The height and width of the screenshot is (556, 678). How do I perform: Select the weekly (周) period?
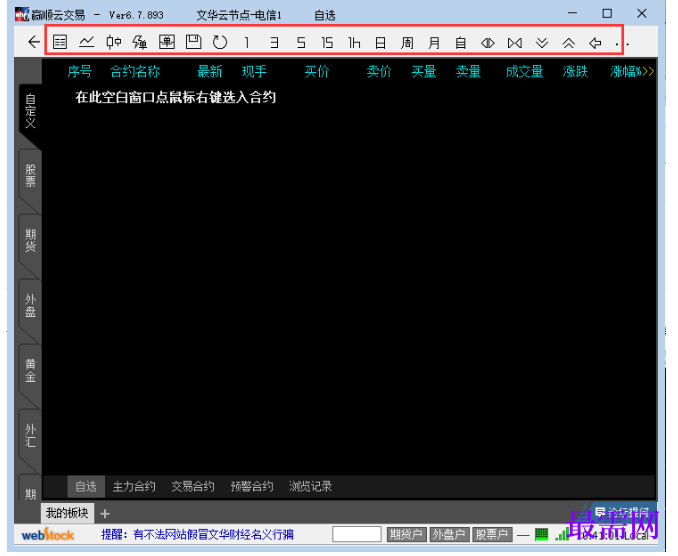407,42
